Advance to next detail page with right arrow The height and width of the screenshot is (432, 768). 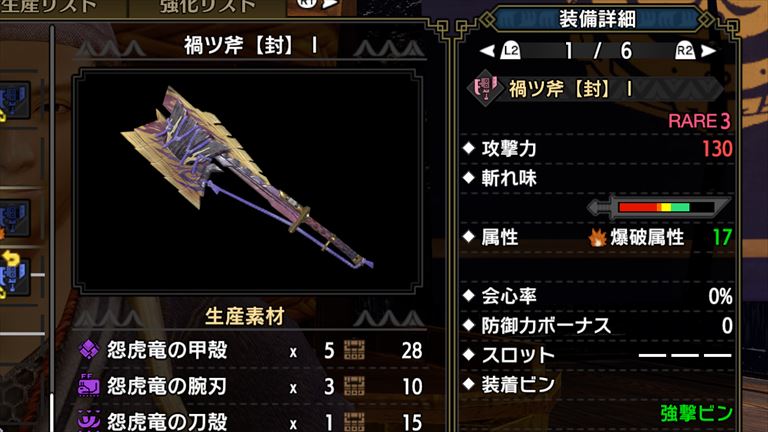click(x=708, y=50)
